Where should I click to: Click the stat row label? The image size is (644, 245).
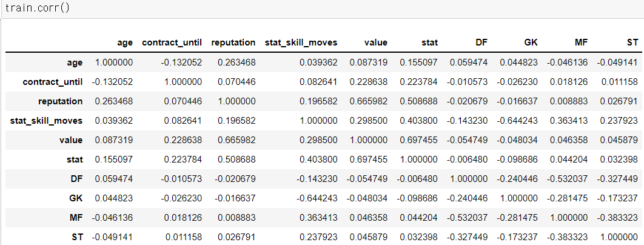pyautogui.click(x=75, y=159)
